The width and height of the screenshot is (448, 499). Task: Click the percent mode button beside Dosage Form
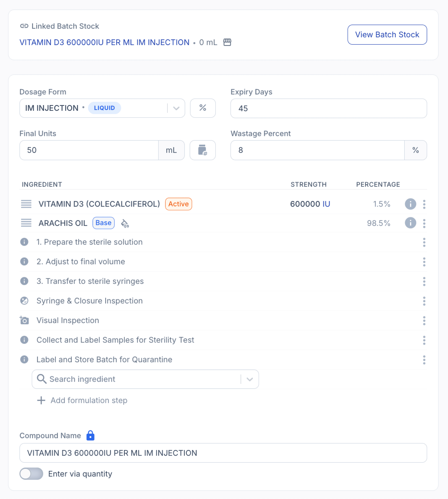coord(203,108)
